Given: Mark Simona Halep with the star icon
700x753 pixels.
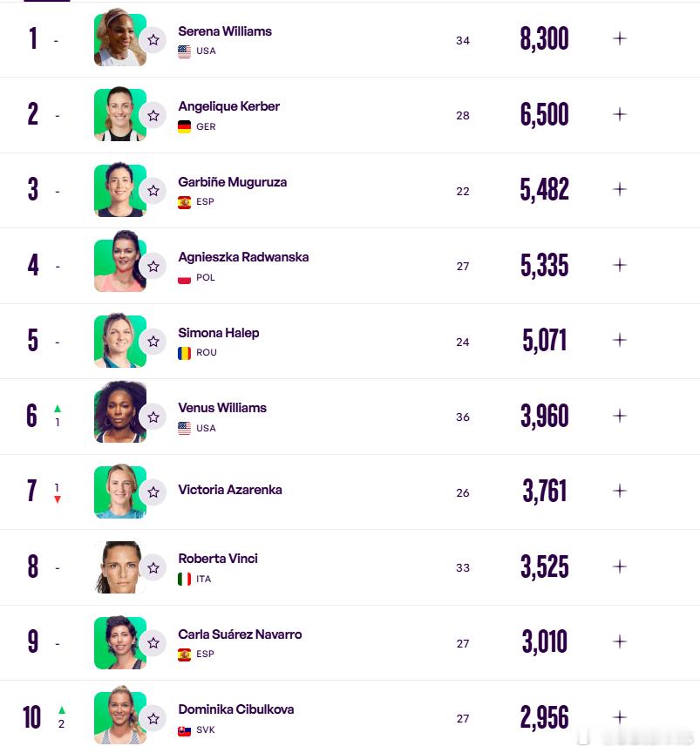Looking at the screenshot, I should (x=153, y=342).
